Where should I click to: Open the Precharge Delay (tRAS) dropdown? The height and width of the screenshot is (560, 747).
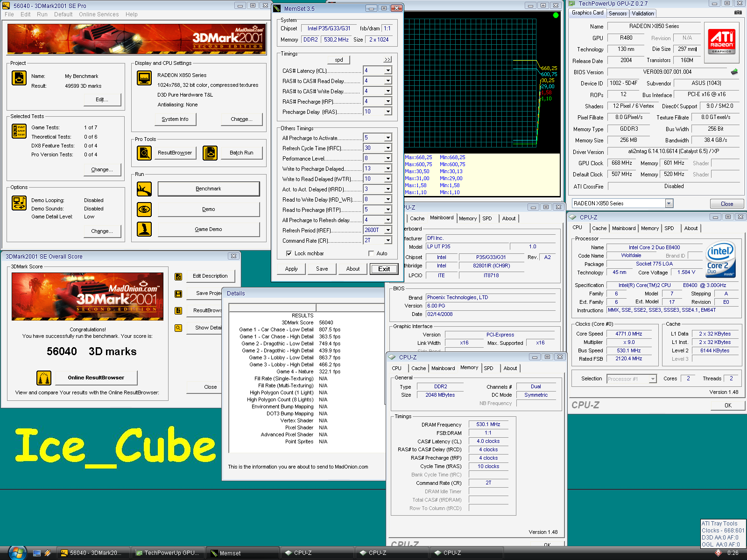click(x=388, y=112)
